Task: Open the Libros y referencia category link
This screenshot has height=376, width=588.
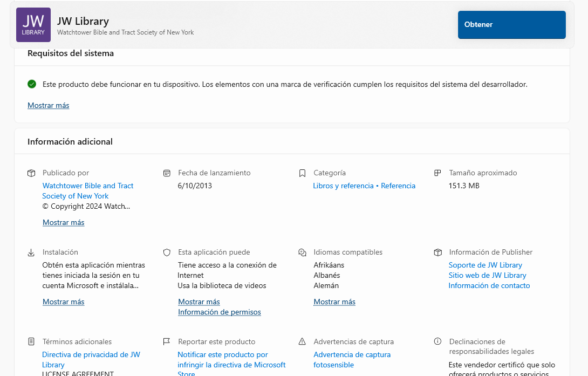Action: (343, 186)
